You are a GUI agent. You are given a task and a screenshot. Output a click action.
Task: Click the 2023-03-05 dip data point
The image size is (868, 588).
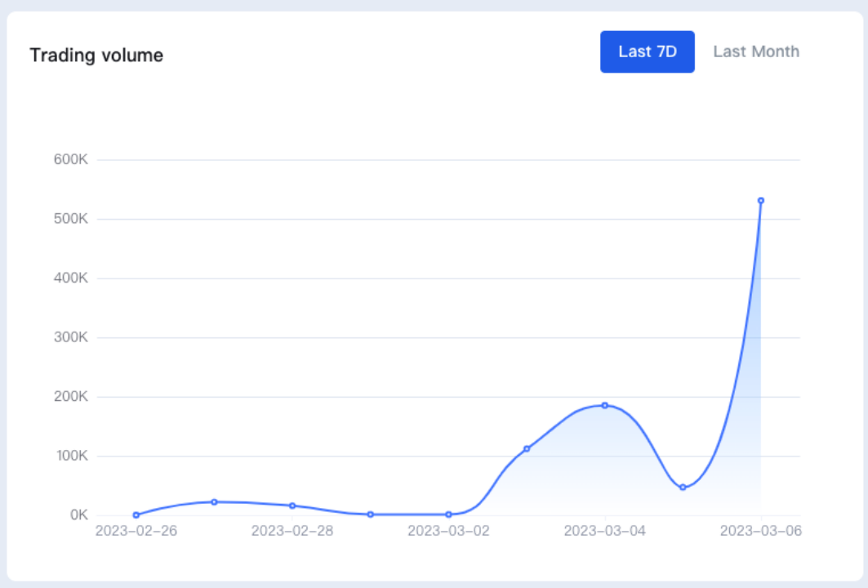pyautogui.click(x=683, y=488)
